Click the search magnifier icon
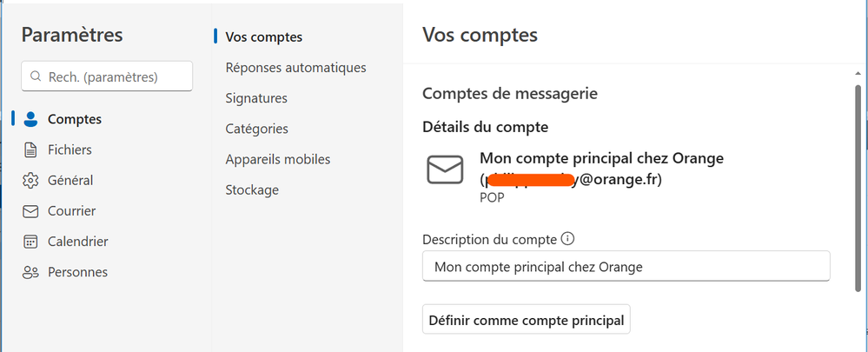868x352 pixels. pos(36,76)
